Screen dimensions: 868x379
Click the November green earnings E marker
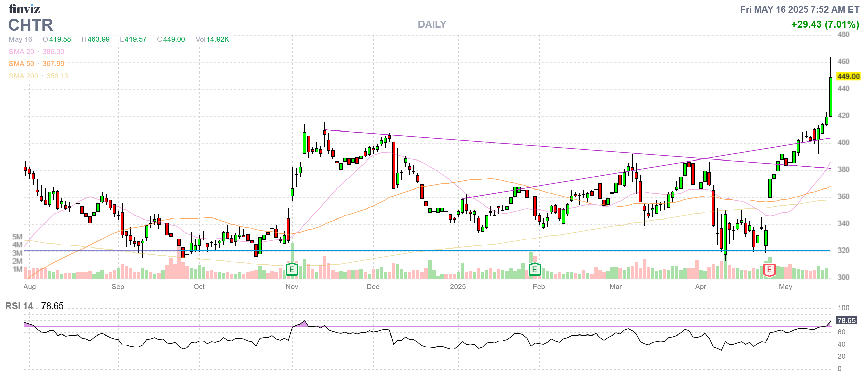(292, 270)
